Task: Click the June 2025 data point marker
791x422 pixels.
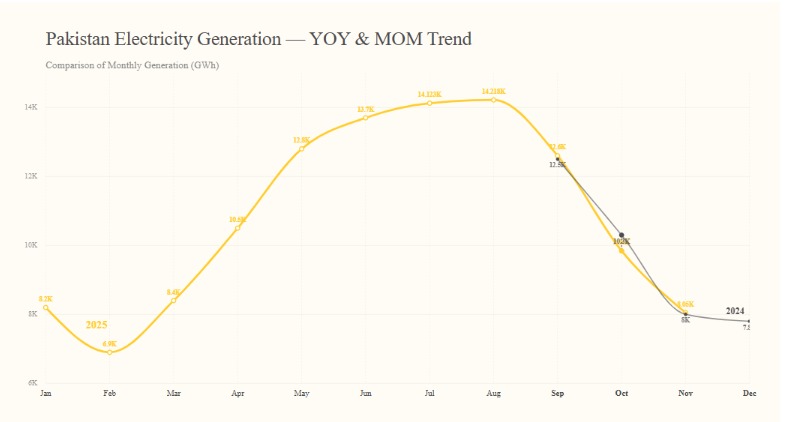Action: tap(366, 118)
